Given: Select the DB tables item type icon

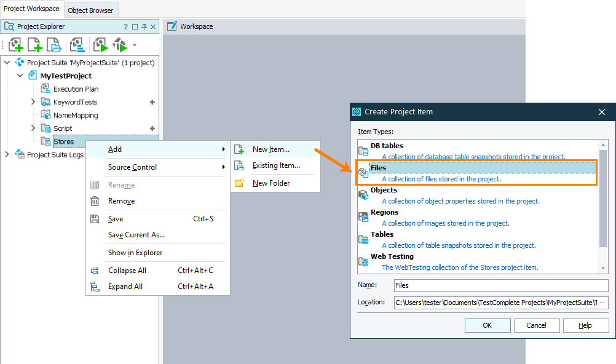Looking at the screenshot, I should pyautogui.click(x=363, y=149).
